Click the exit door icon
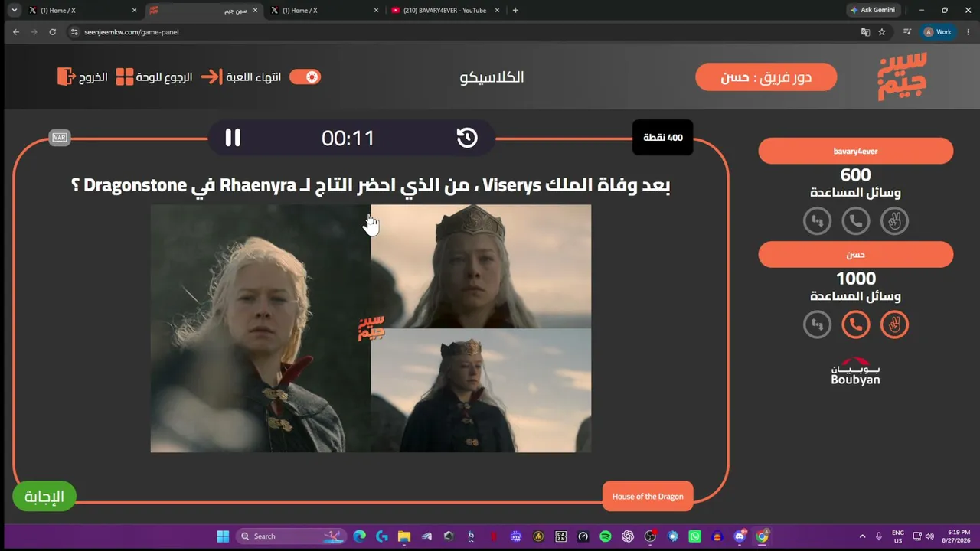 click(67, 77)
